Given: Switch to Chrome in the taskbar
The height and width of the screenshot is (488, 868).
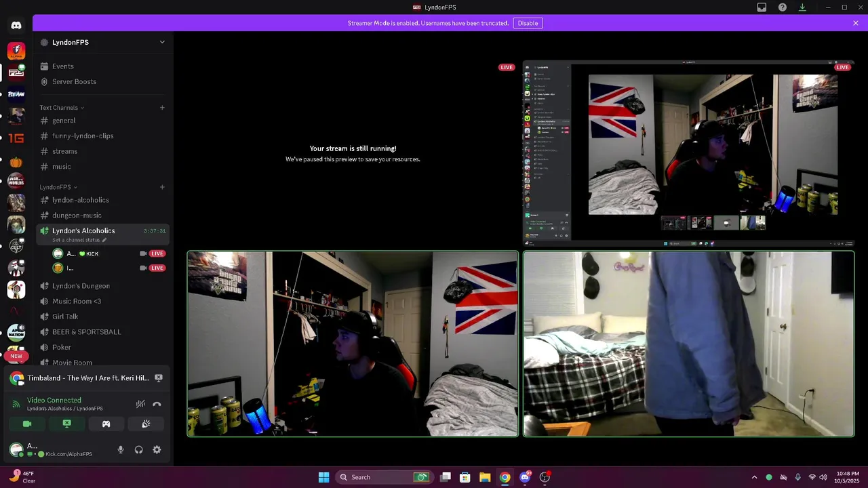Looking at the screenshot, I should coord(505,477).
